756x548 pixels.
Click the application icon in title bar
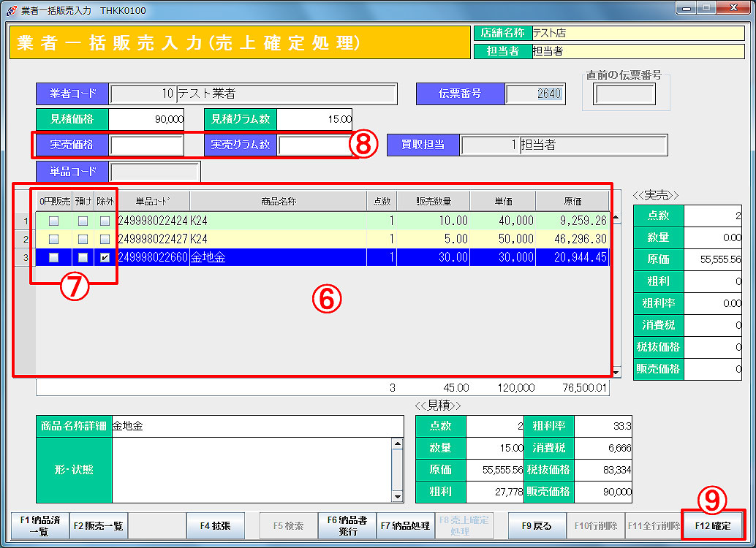pyautogui.click(x=10, y=9)
